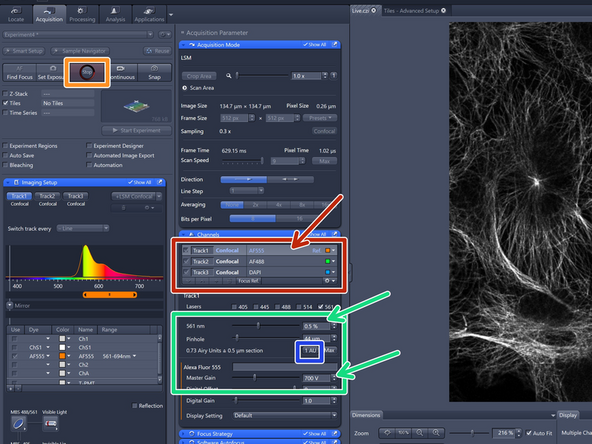Switch to the Processing tab
The width and height of the screenshot is (592, 444).
pyautogui.click(x=82, y=14)
